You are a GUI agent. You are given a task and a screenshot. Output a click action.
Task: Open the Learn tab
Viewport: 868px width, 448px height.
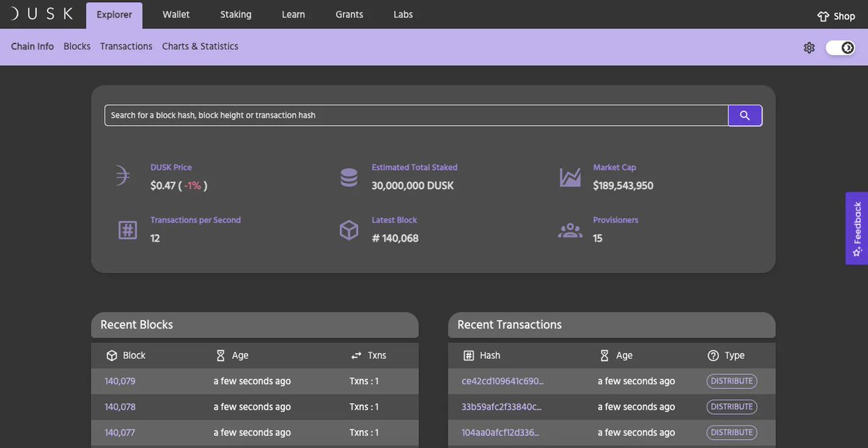tap(293, 14)
